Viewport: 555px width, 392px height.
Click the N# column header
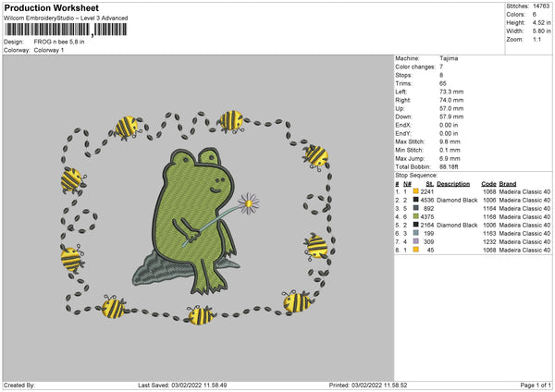point(407,184)
